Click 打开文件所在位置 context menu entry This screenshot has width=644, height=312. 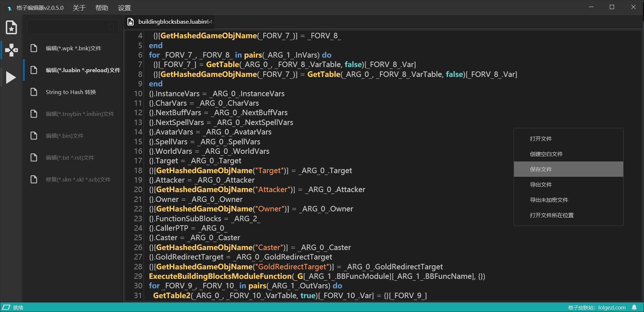[x=551, y=215]
